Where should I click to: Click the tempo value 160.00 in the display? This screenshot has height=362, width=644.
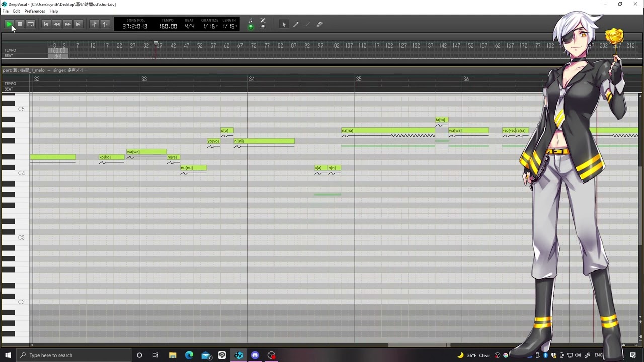(x=169, y=26)
